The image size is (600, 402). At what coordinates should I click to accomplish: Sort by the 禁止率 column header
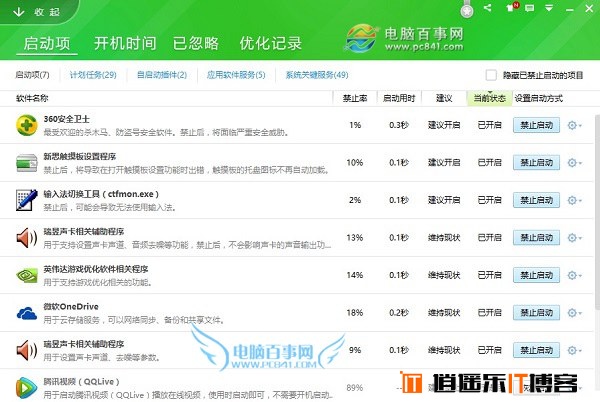point(354,99)
